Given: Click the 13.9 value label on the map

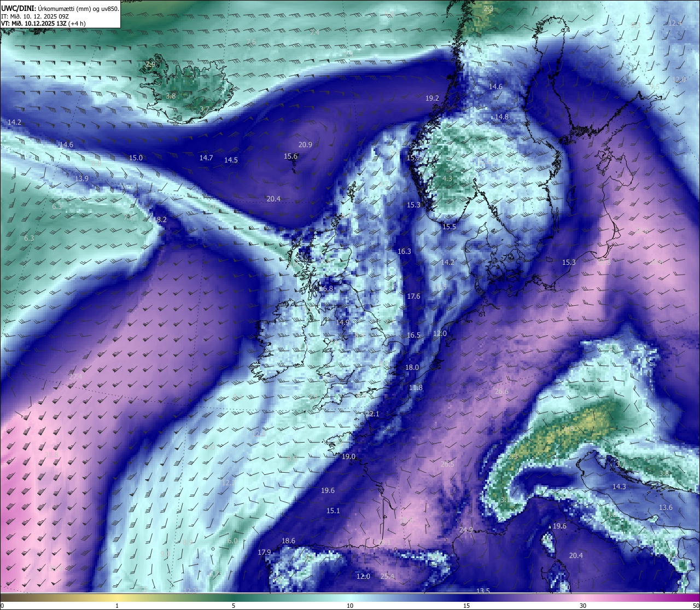Looking at the screenshot, I should point(81,179).
